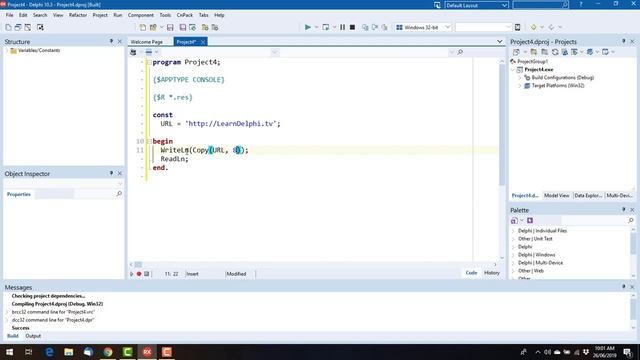Click the vertical scrollbar of code editor
This screenshot has width=640, height=360.
tap(502, 159)
